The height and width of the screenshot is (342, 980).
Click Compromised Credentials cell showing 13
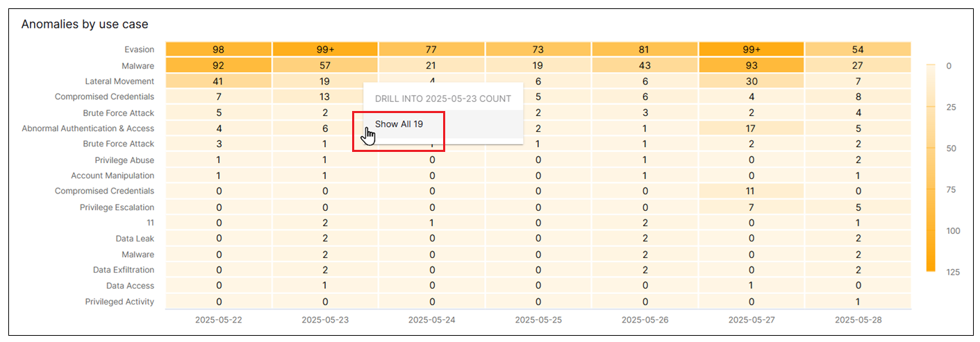coord(326,96)
